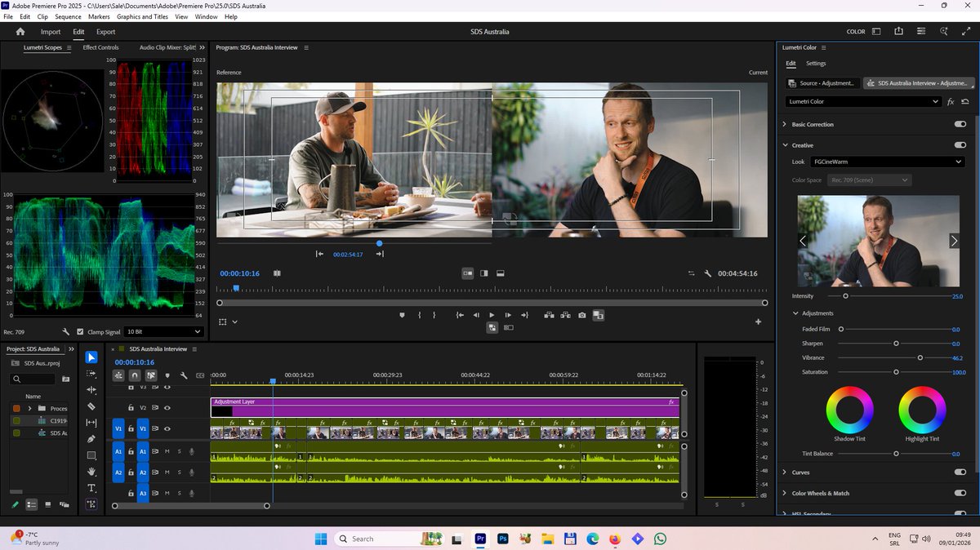Toggle Curves section switch
This screenshot has width=980, height=550.
click(960, 472)
